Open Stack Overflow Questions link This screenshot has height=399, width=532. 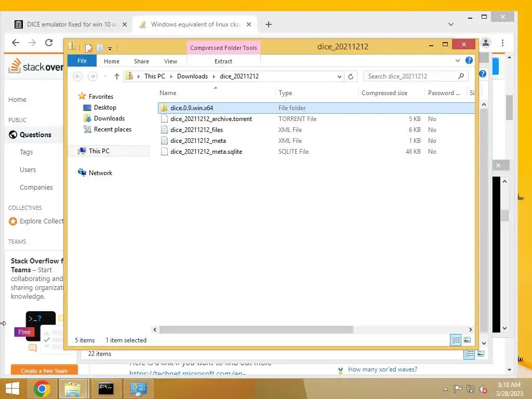35,135
